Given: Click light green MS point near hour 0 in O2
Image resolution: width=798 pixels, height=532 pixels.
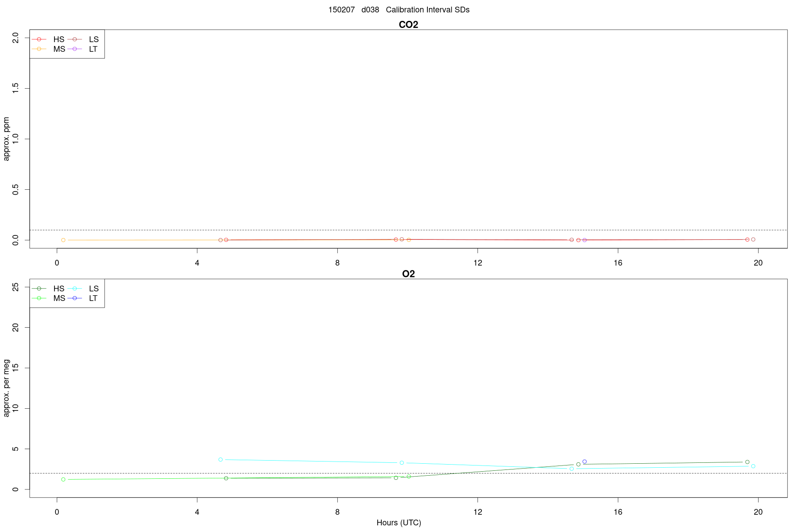Looking at the screenshot, I should (x=63, y=479).
